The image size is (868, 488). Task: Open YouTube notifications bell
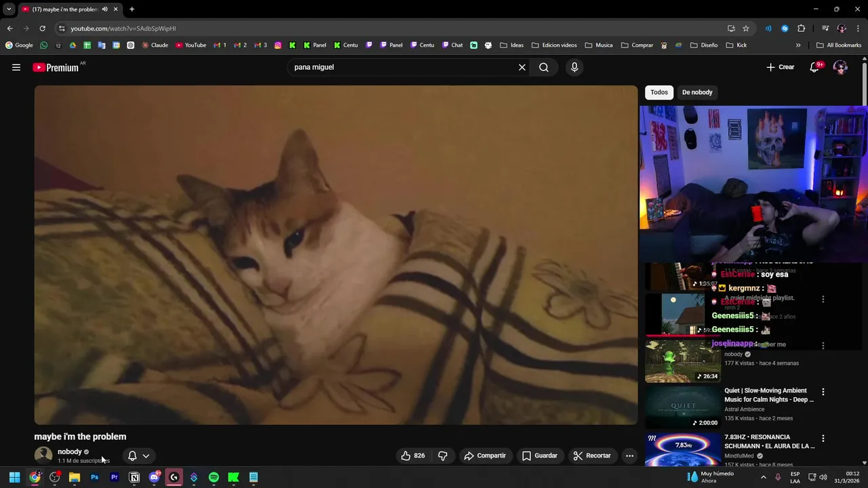[816, 67]
